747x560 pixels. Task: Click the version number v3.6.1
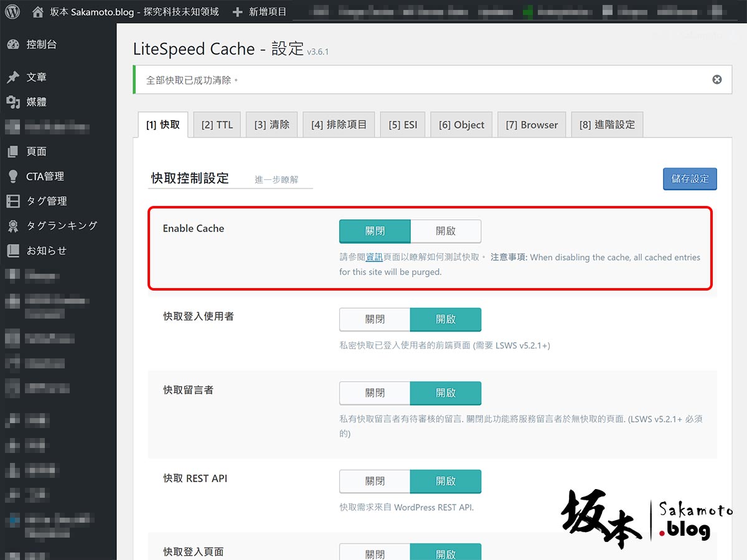(317, 52)
